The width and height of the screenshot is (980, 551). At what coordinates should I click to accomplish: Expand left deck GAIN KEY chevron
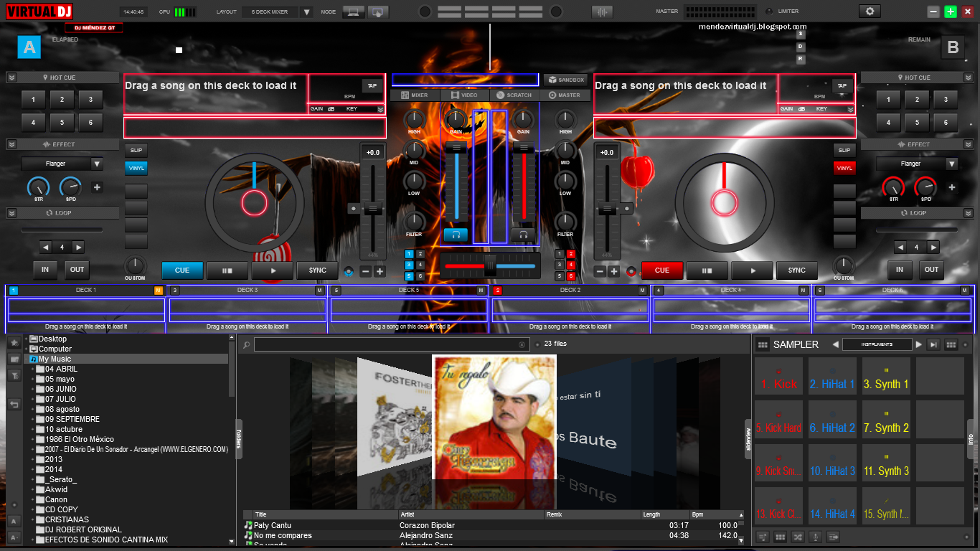tap(380, 109)
